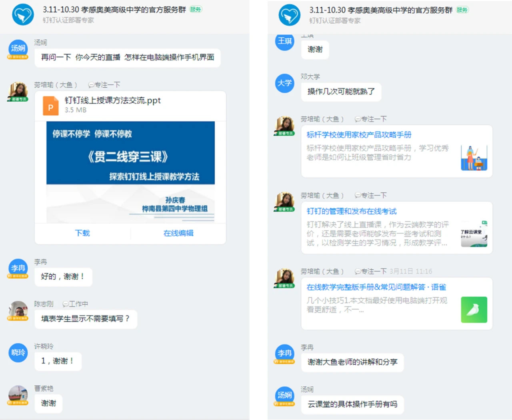Click 专注一下 status above the ppt message
This screenshot has width=512, height=420.
(104, 85)
